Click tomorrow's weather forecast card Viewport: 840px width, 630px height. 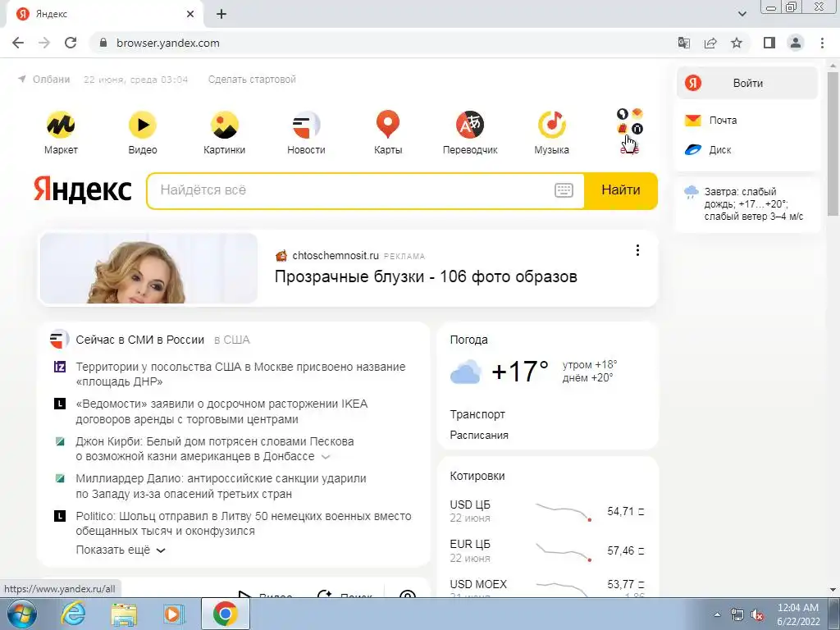pos(747,204)
